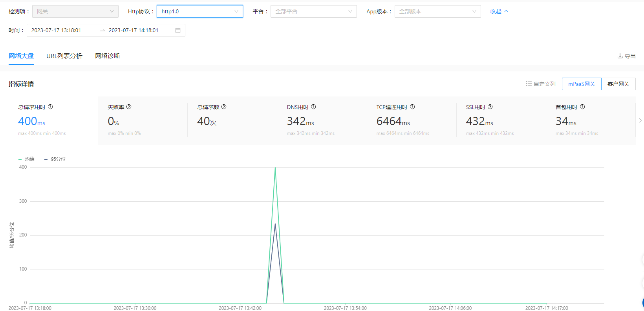Show more metric cards with the right arrow

click(x=640, y=121)
